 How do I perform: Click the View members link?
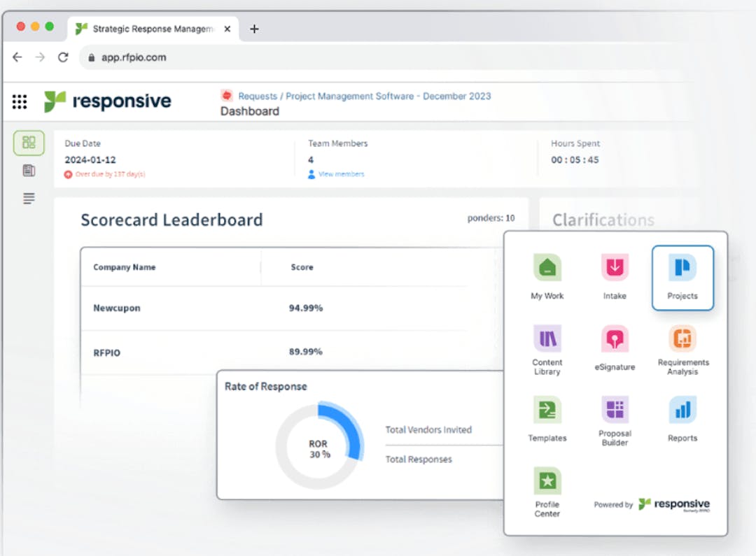pyautogui.click(x=342, y=174)
